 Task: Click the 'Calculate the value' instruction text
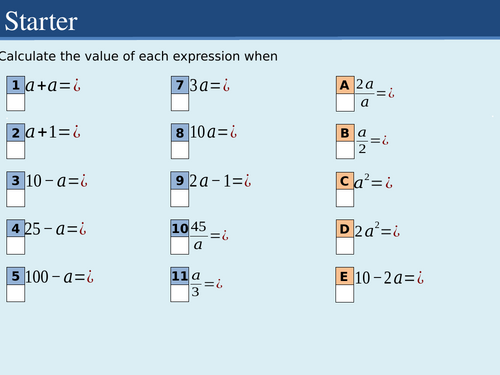(x=138, y=56)
